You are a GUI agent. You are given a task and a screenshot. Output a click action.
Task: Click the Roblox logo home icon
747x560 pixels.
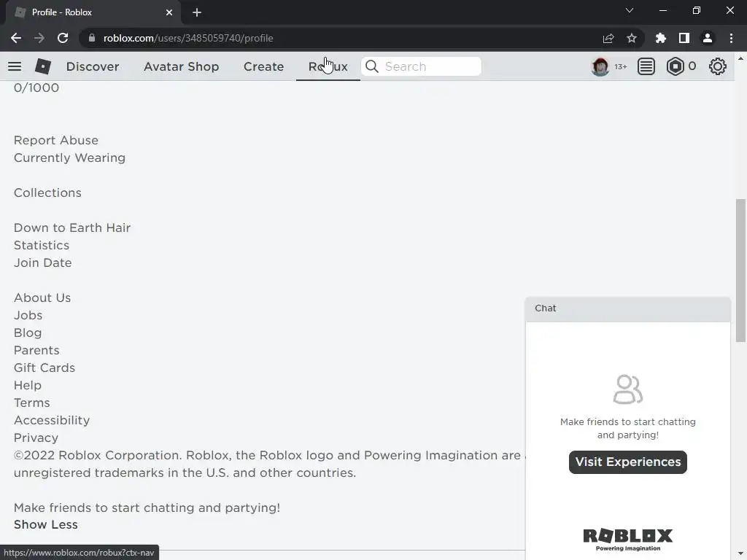[43, 66]
